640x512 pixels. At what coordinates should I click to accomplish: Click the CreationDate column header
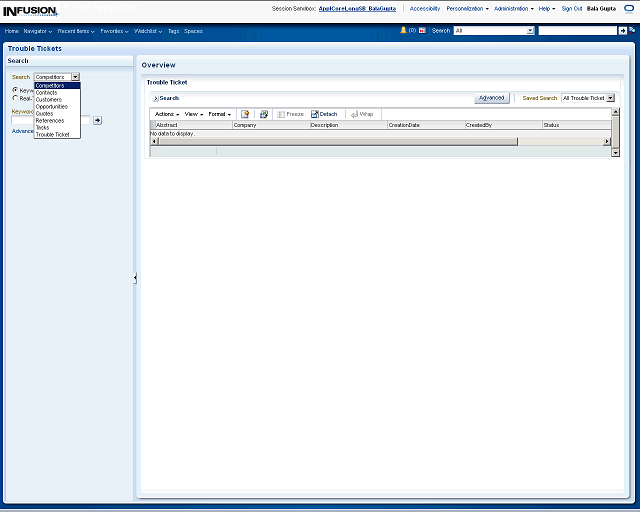point(426,125)
